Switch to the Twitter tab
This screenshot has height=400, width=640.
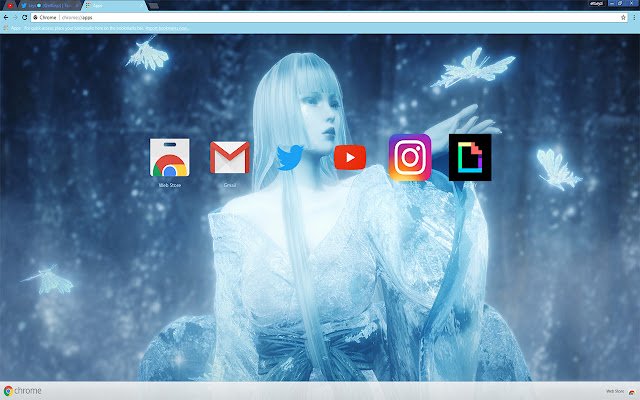pyautogui.click(x=49, y=6)
